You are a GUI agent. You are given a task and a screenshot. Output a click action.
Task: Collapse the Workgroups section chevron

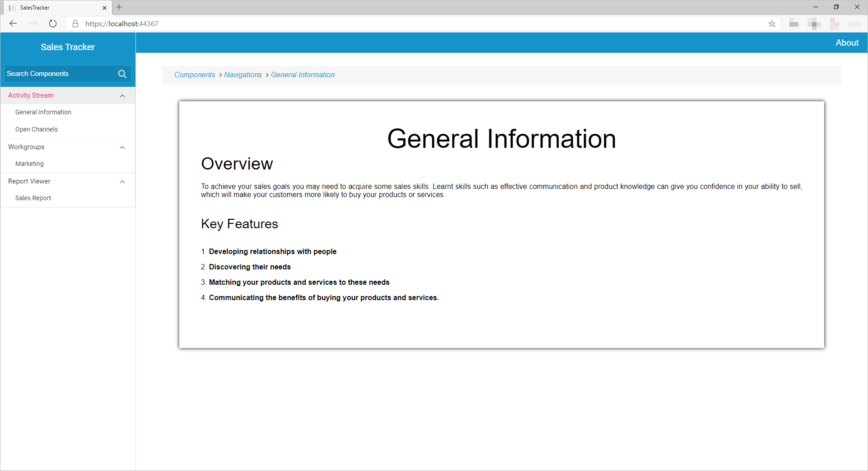coord(122,147)
